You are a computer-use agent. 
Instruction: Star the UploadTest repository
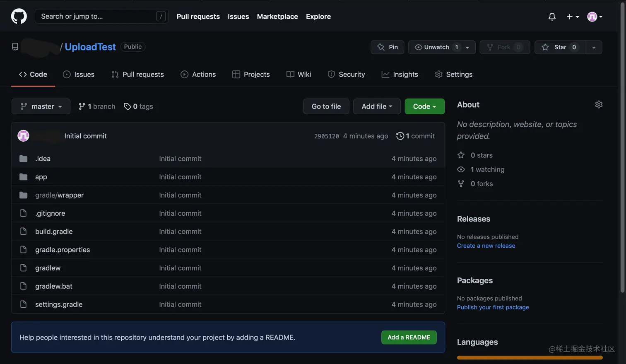tap(560, 47)
